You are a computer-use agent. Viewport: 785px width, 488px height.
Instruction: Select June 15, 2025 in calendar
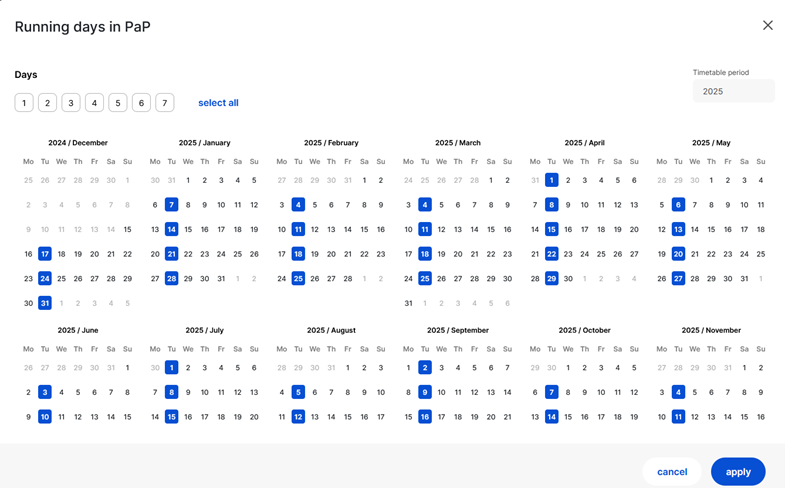[127, 417]
